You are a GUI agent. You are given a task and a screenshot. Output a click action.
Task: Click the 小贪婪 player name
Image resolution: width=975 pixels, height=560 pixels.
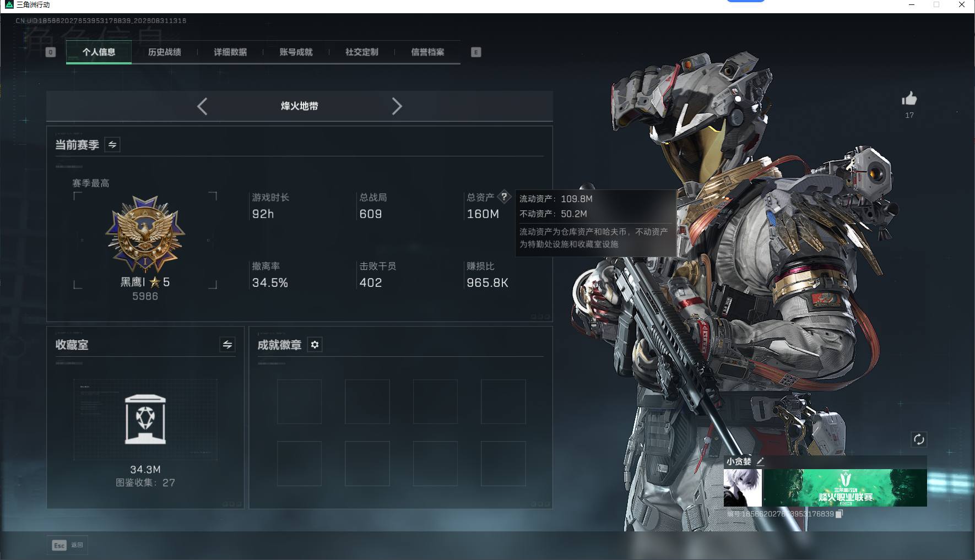click(739, 461)
